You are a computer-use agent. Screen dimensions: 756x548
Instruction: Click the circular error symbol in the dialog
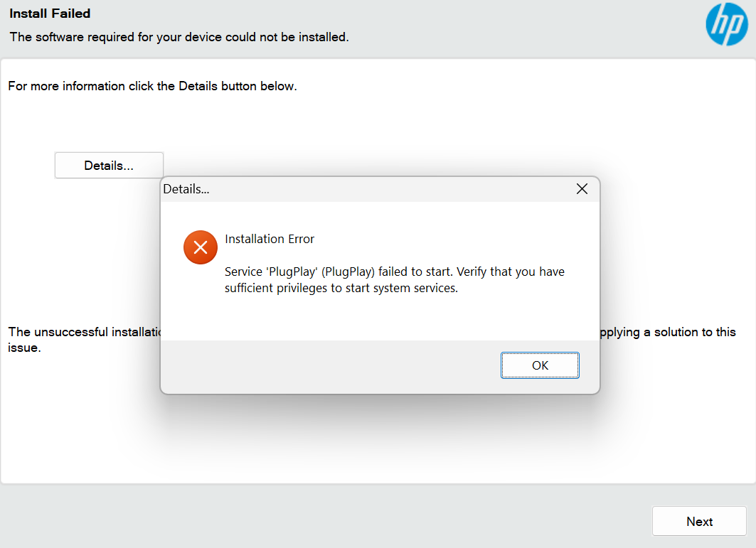(200, 247)
